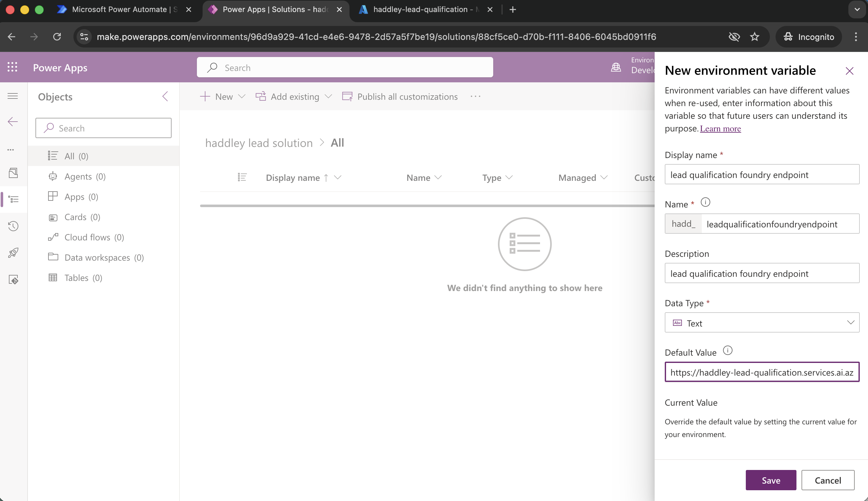Save the new environment variable

[x=770, y=480]
